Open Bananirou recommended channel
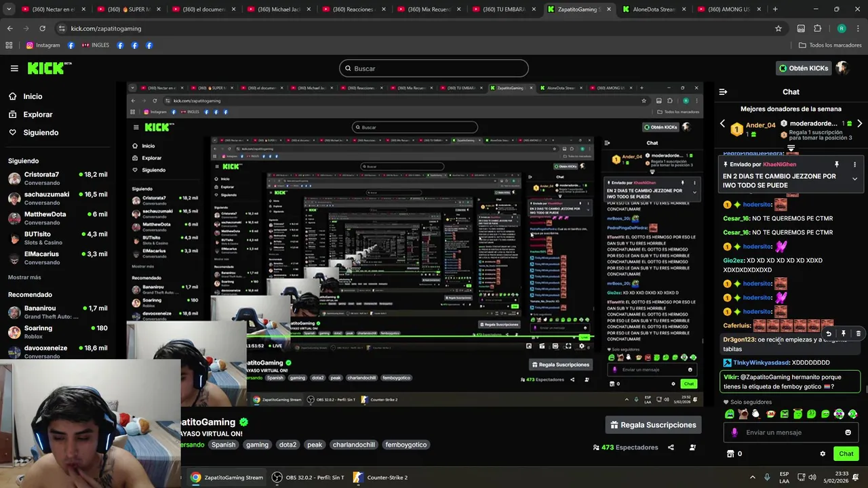The height and width of the screenshot is (488, 868). pyautogui.click(x=58, y=312)
